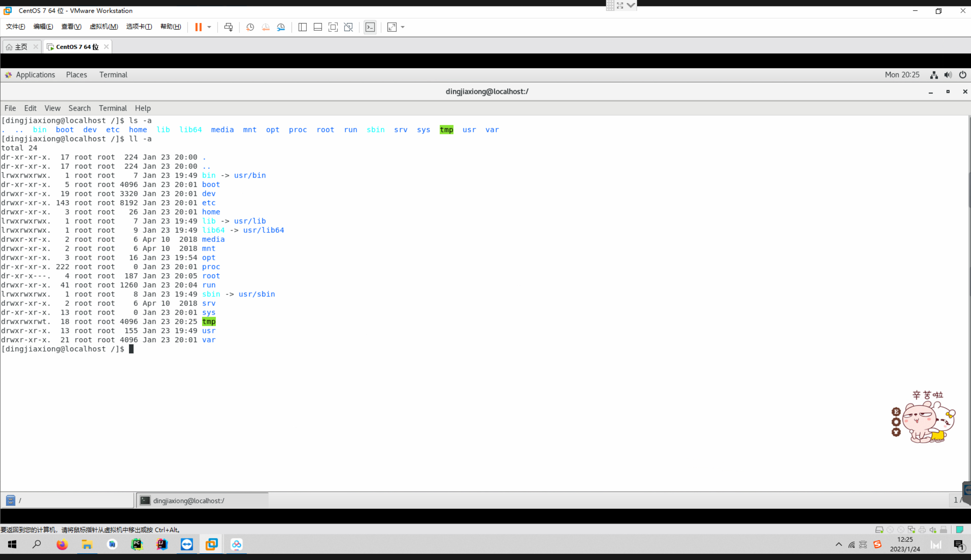Image resolution: width=971 pixels, height=560 pixels.
Task: Open Firefox from Windows taskbar
Action: (62, 544)
